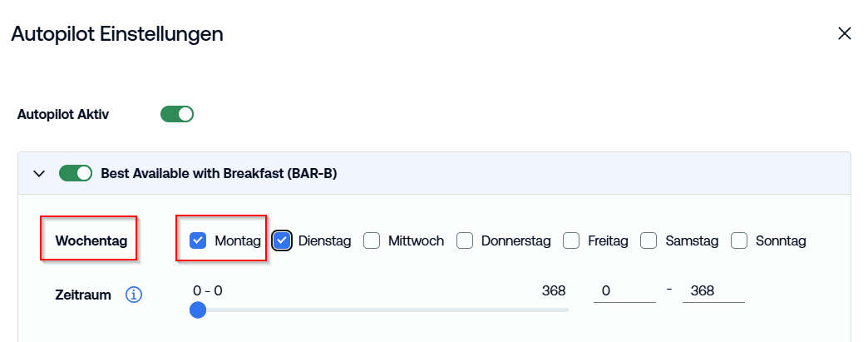Focus the Zeitraum start field showing 0

tap(624, 291)
